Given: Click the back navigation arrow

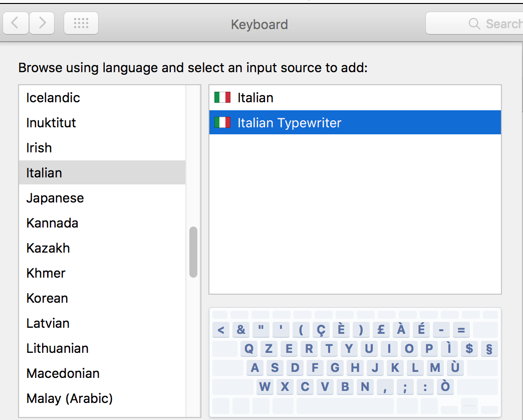Looking at the screenshot, I should pyautogui.click(x=16, y=23).
